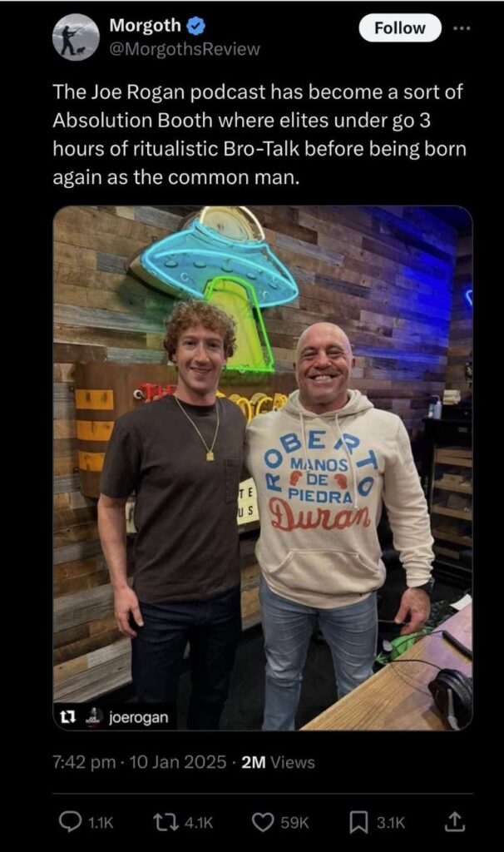Open the @MorgothsReview handle link
The image size is (504, 852).
click(185, 49)
